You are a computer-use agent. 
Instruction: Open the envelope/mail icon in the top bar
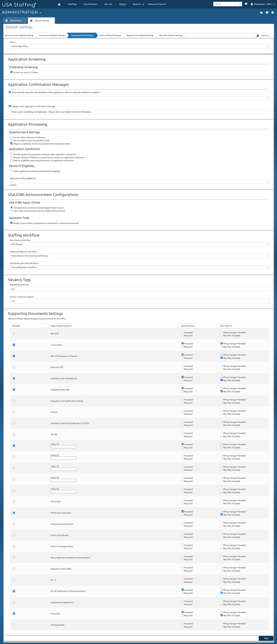(246, 4)
